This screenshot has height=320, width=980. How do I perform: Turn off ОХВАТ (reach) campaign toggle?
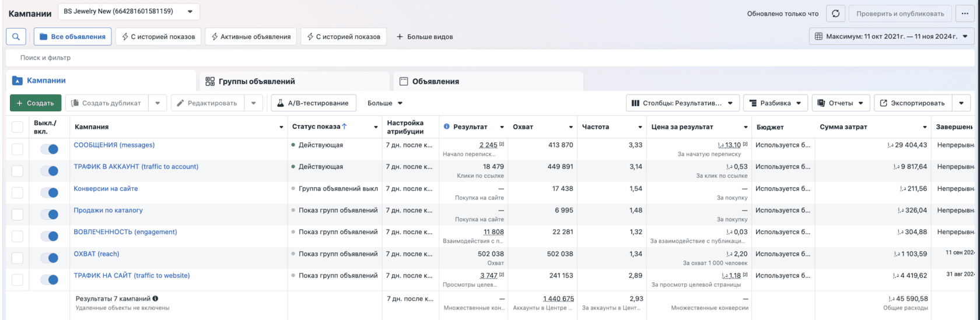(50, 258)
